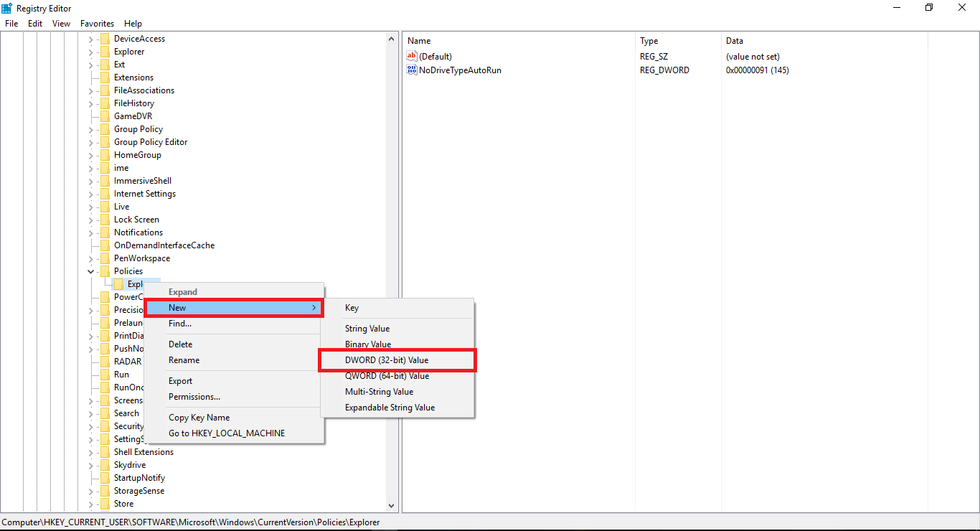This screenshot has height=531, width=980.
Task: Expand the Internet Settings key
Action: (90, 193)
